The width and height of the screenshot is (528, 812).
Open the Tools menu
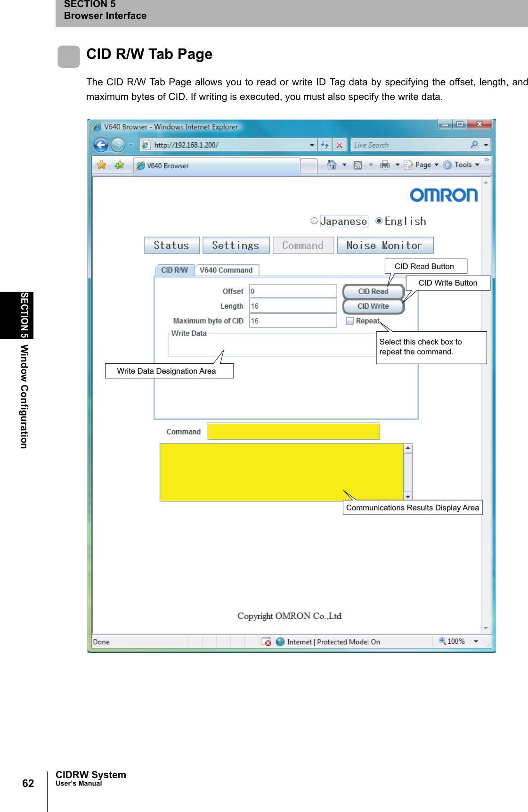(461, 165)
